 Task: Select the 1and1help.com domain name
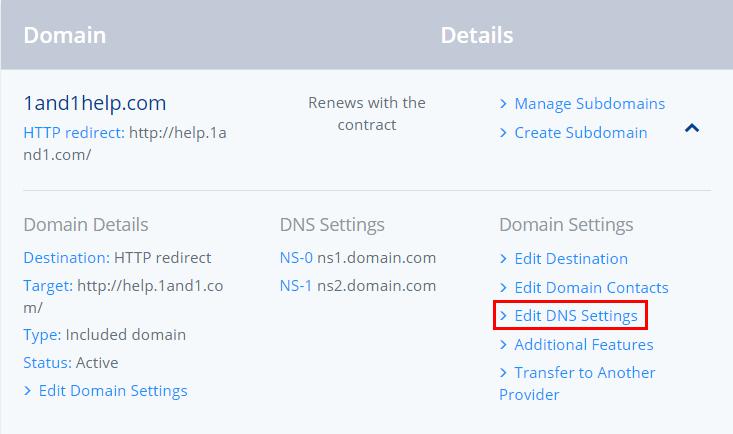[95, 103]
